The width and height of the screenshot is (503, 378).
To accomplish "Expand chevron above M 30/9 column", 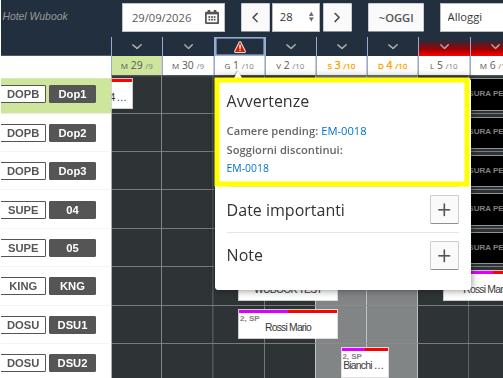I will pos(188,46).
